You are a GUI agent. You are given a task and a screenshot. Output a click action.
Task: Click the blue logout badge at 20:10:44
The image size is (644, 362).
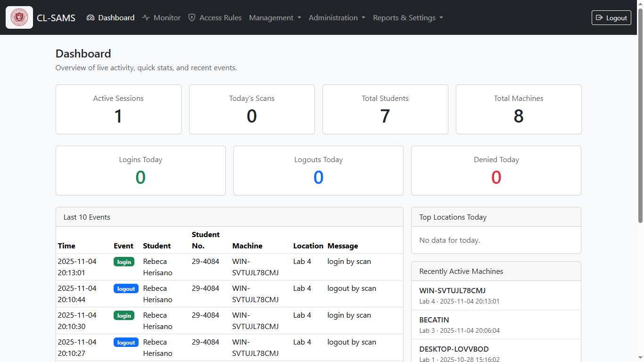click(x=126, y=289)
